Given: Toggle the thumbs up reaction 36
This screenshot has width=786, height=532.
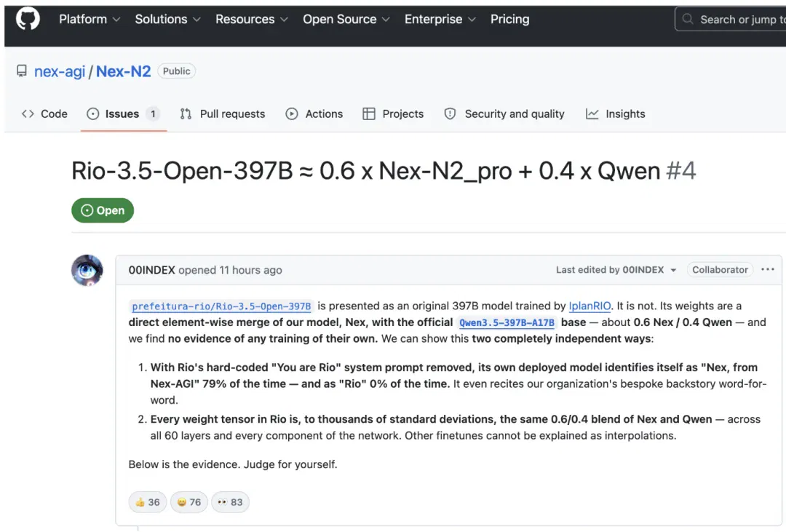Looking at the screenshot, I should [x=147, y=502].
